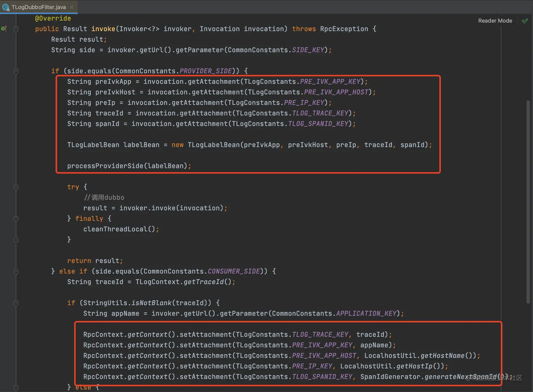The image size is (533, 392).
Task: Click the throws keyword
Action: pos(304,29)
